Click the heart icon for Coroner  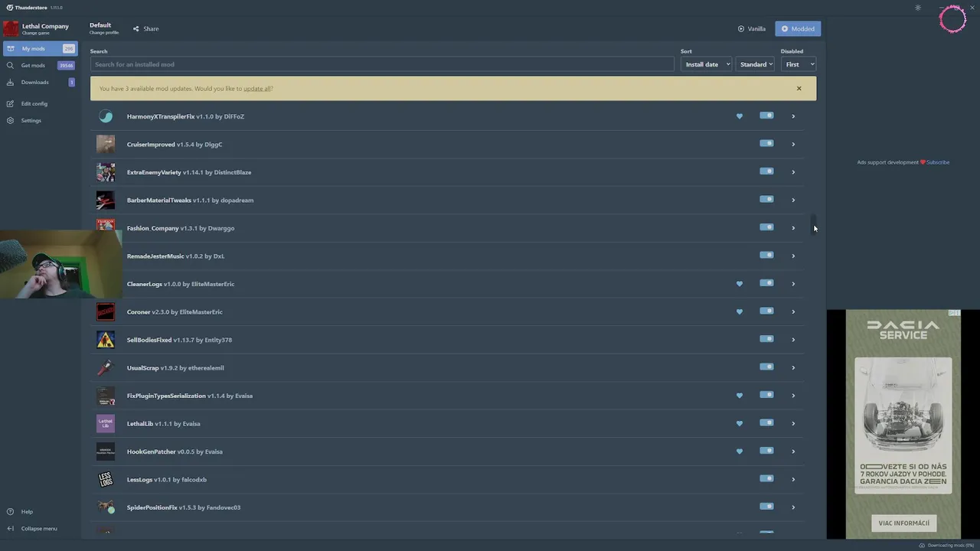(x=739, y=311)
